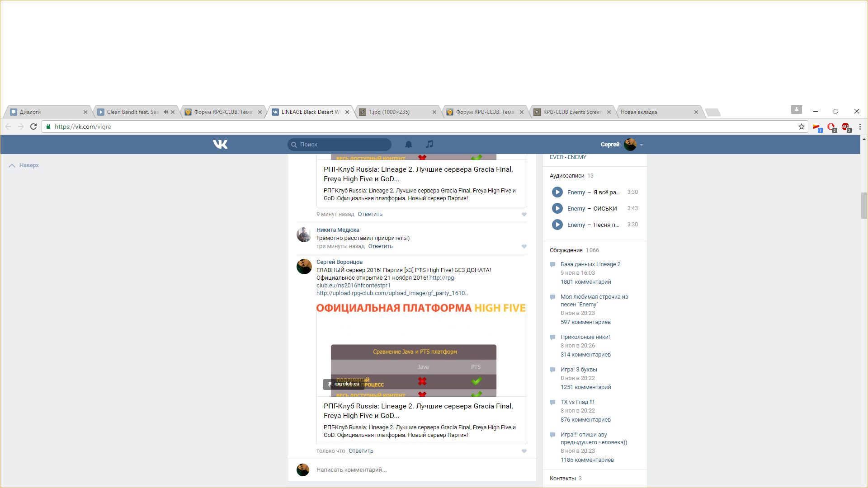The height and width of the screenshot is (488, 868).
Task: Reload the page in the browser
Action: coord(33,127)
